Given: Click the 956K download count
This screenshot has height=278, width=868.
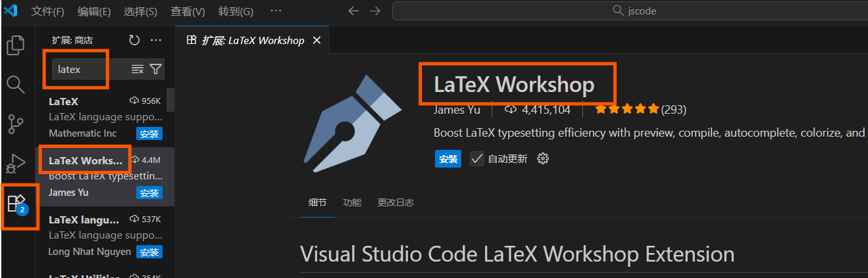Looking at the screenshot, I should (145, 101).
